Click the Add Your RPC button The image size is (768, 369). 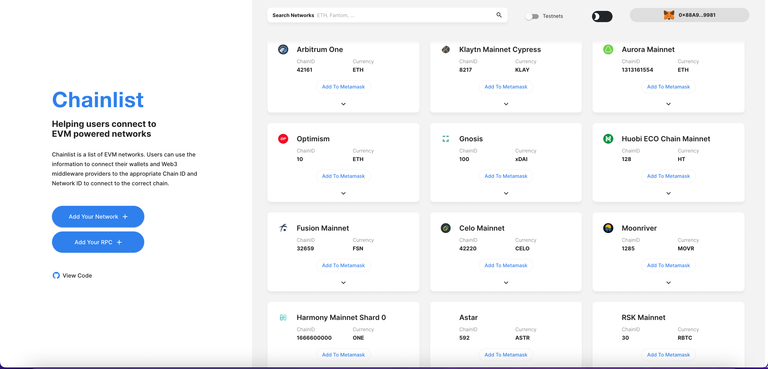pos(98,242)
